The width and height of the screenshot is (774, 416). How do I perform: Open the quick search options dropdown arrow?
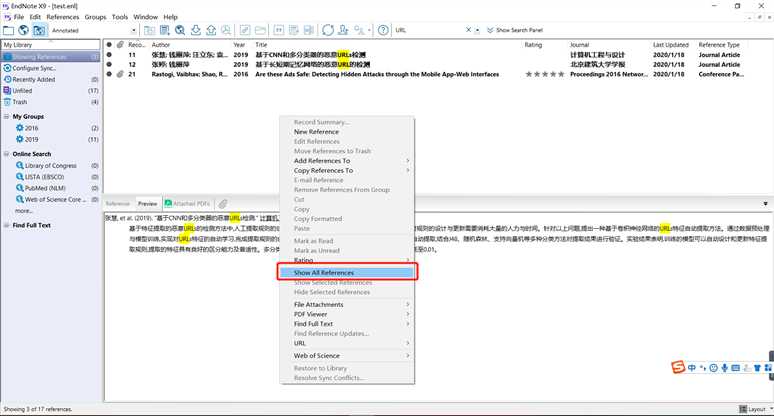tap(477, 30)
